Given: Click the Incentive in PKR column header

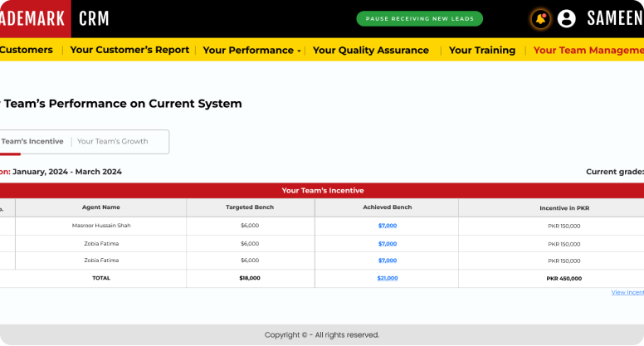Looking at the screenshot, I should pyautogui.click(x=564, y=207).
